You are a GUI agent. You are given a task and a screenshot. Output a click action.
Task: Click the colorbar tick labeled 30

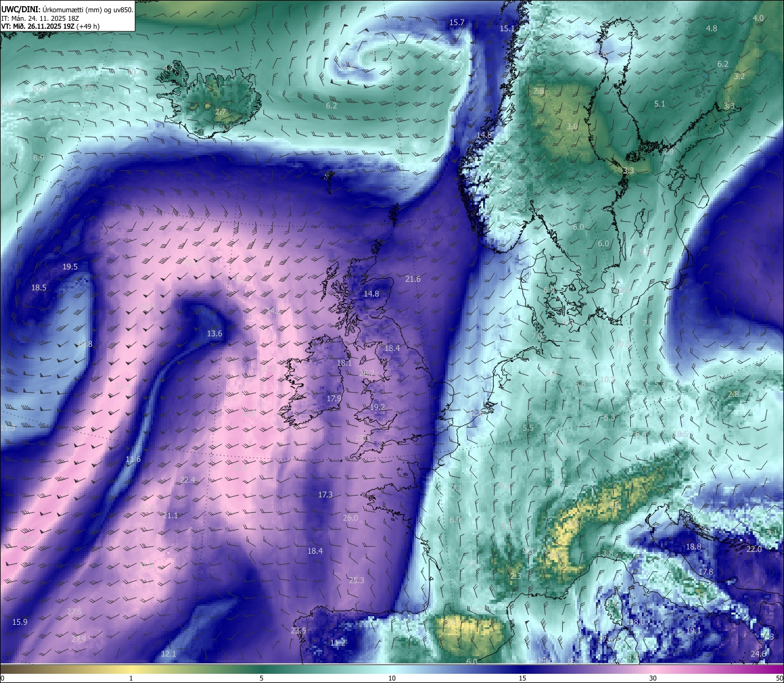653,678
